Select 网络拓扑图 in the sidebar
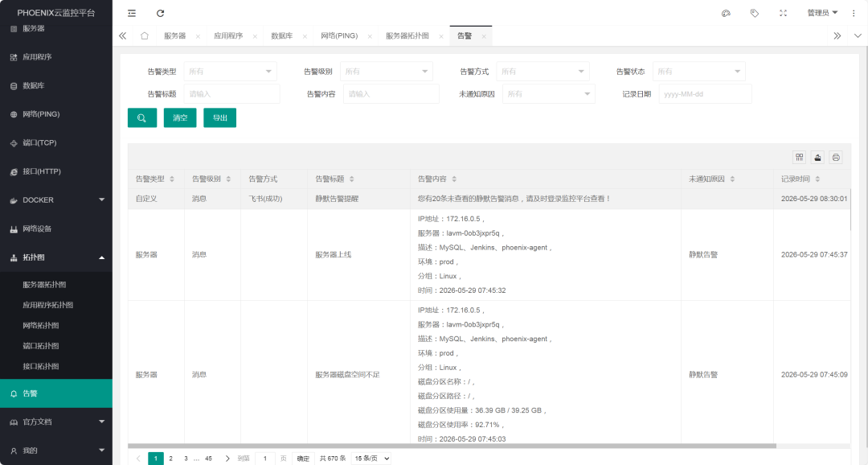This screenshot has width=868, height=465. [40, 325]
